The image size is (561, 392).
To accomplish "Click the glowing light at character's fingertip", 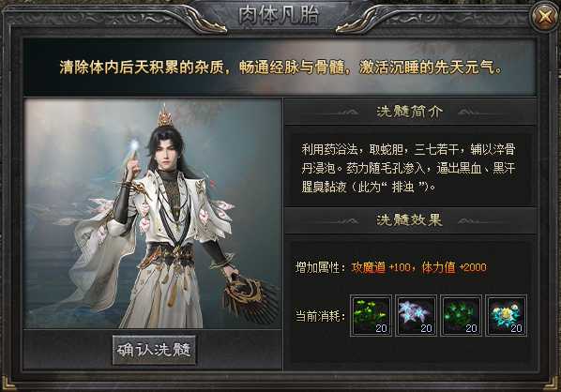I will (x=134, y=145).
